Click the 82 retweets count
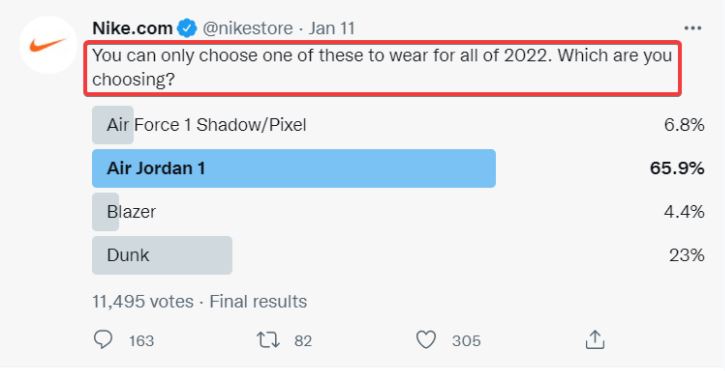The image size is (725, 371). (x=303, y=341)
